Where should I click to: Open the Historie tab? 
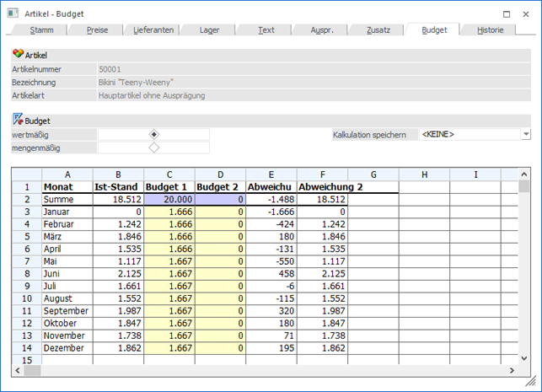491,30
